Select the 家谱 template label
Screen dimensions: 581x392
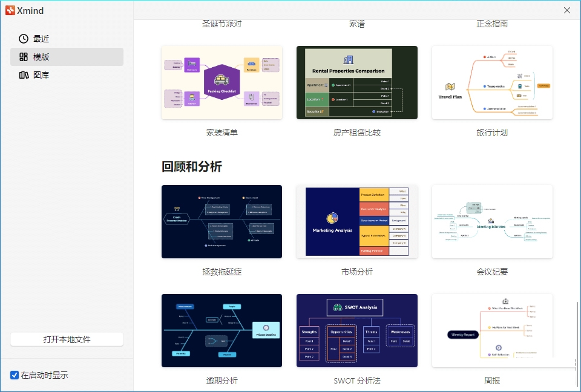[x=356, y=24]
